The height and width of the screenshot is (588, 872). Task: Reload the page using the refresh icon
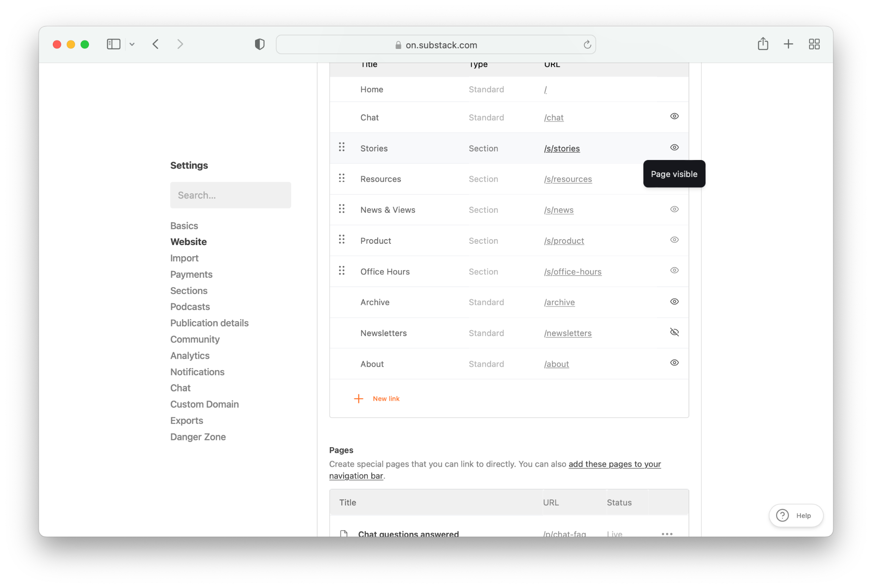[587, 44]
